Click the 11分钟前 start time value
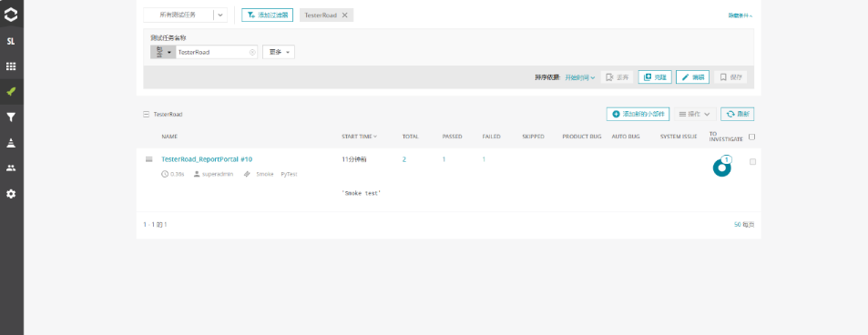This screenshot has width=868, height=335. coord(354,159)
